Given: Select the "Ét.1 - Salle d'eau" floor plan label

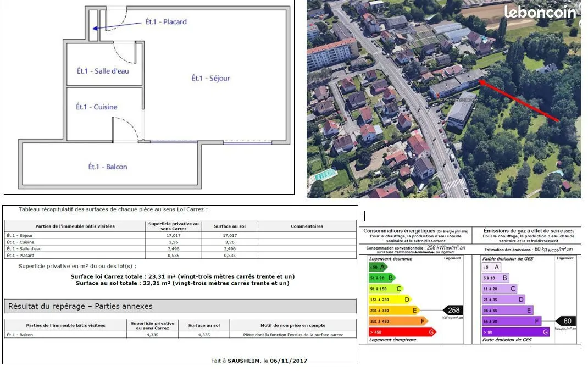Looking at the screenshot, I should (x=103, y=71).
